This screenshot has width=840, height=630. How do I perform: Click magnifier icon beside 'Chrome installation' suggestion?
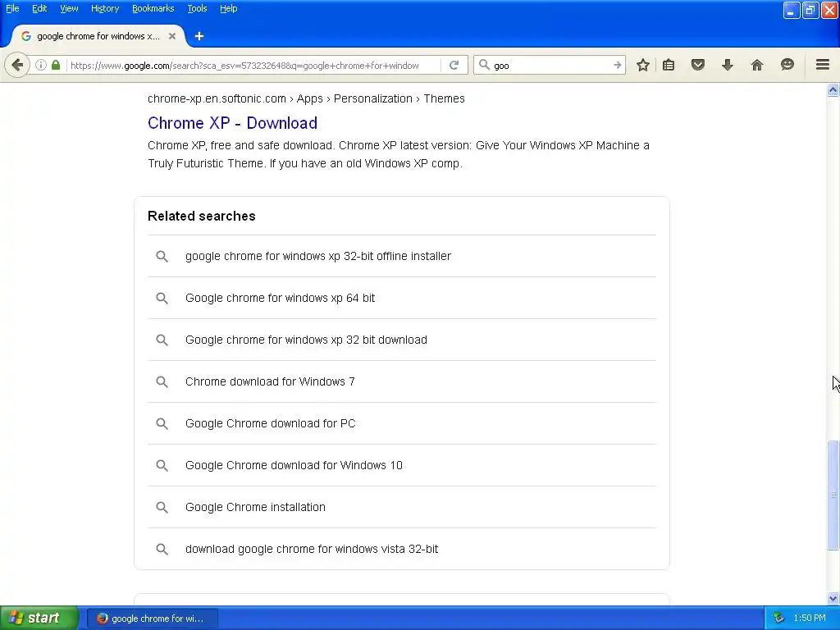[162, 507]
